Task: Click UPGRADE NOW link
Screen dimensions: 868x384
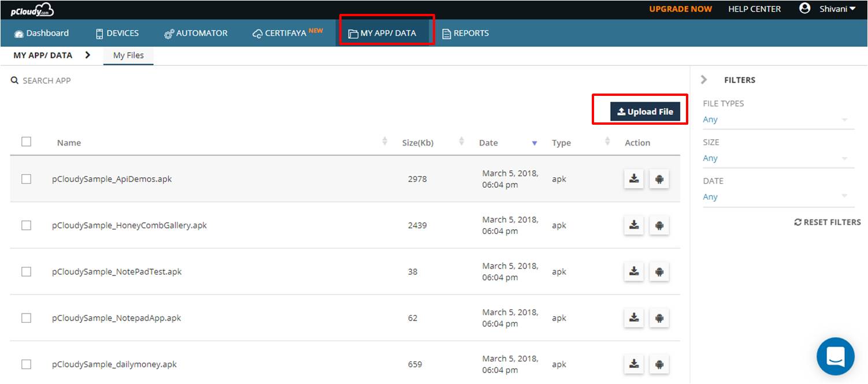Action: tap(681, 9)
